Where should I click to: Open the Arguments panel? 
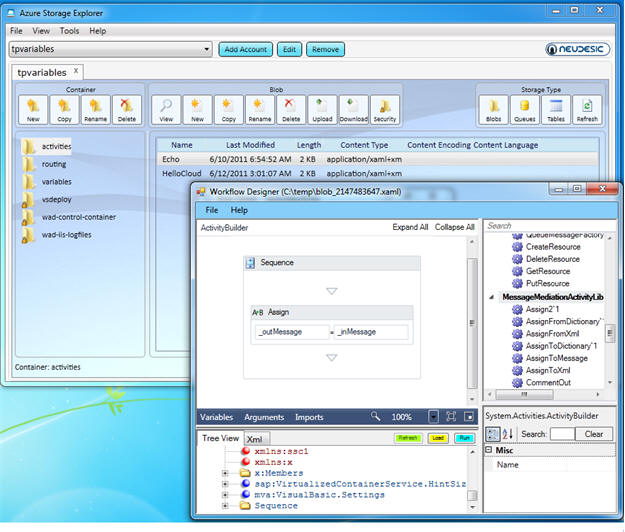(x=264, y=417)
